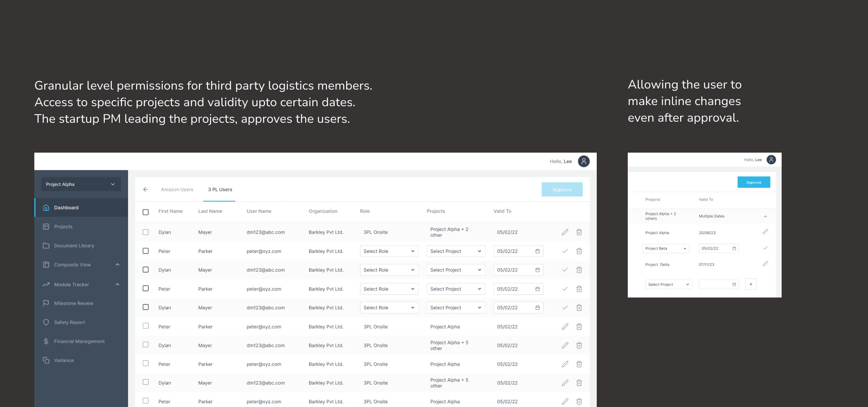Edit Dylan Mayer's row with pencil icon
The height and width of the screenshot is (407, 868).
[x=565, y=232]
